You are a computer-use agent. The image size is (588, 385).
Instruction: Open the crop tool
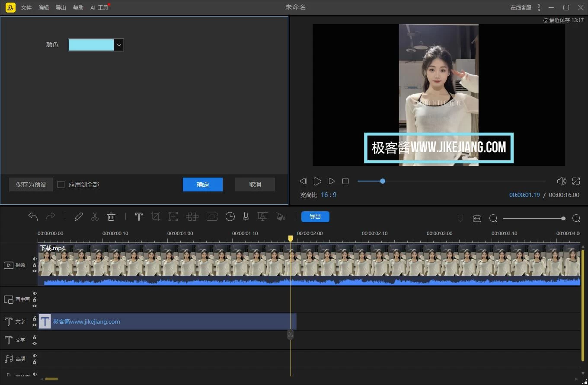[156, 217]
